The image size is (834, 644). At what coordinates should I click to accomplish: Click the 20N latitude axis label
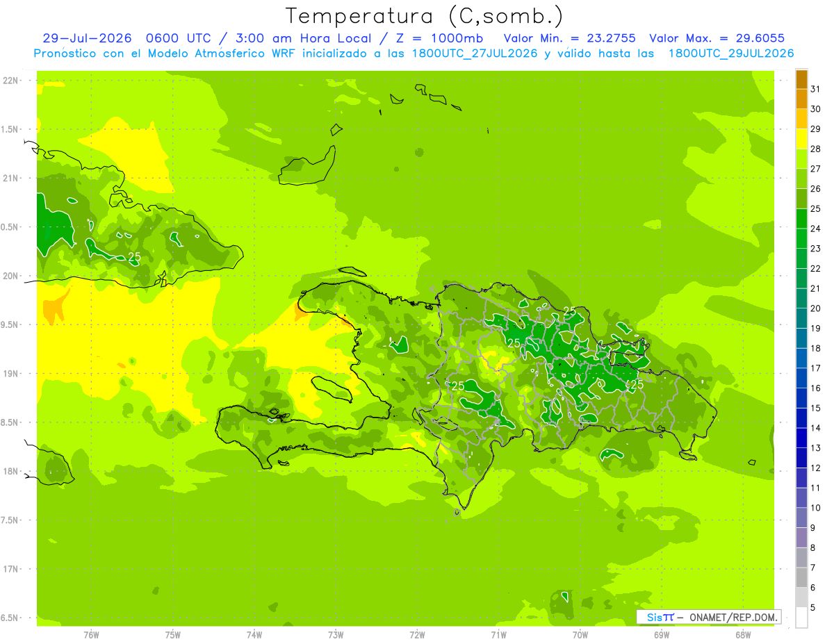tap(10, 276)
